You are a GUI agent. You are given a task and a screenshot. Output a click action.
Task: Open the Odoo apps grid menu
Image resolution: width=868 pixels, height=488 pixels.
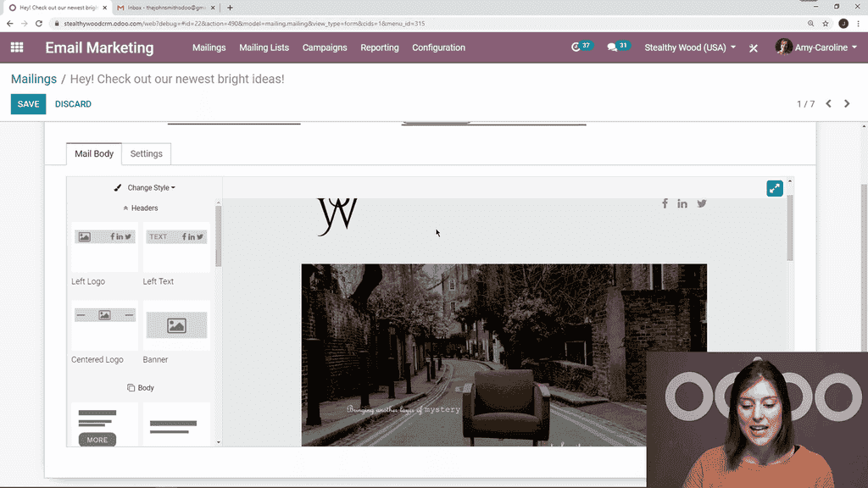17,47
